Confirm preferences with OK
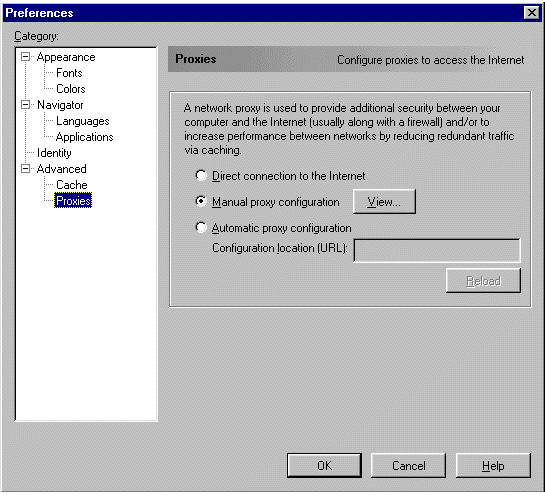The image size is (545, 495). click(324, 465)
